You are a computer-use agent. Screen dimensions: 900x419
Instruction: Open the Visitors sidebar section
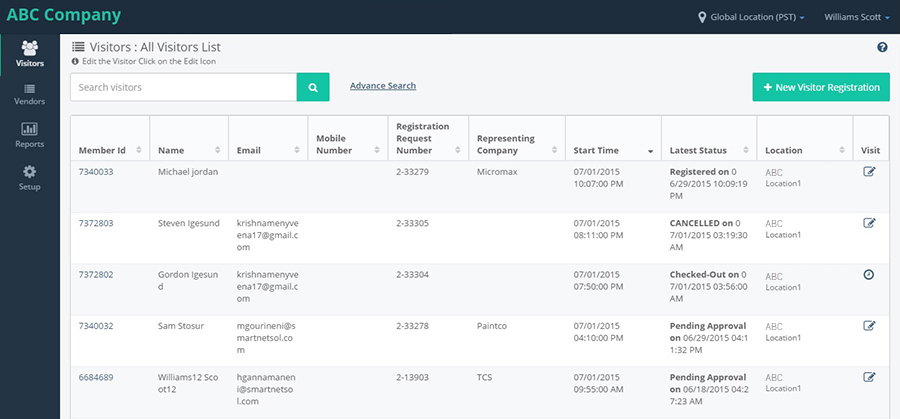click(30, 55)
